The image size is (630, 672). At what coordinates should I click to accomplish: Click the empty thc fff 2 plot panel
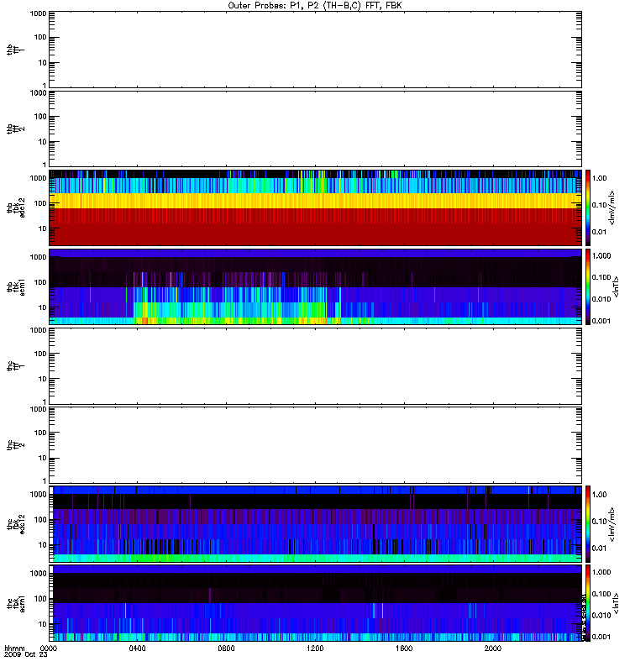click(316, 445)
